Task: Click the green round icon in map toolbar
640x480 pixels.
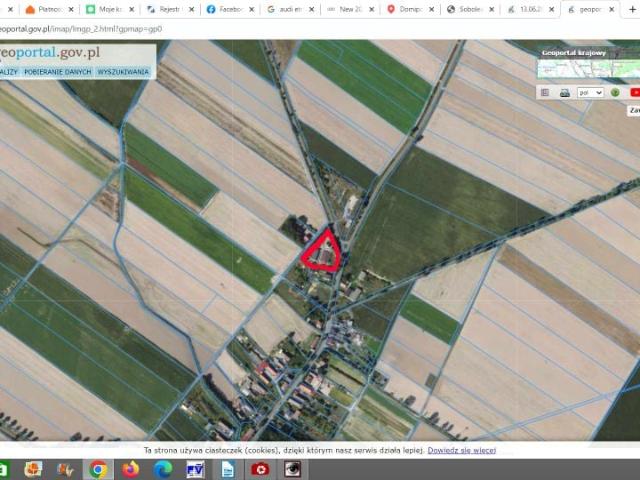Action: (615, 92)
